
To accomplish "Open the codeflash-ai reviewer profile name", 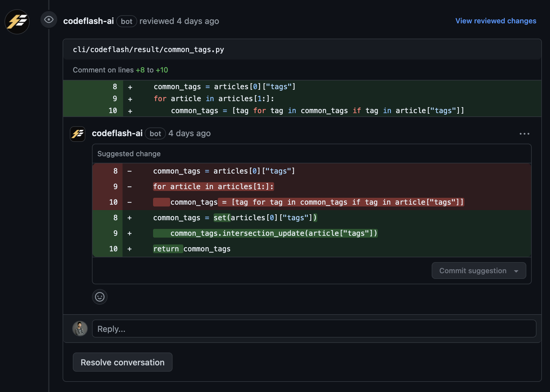I will point(88,21).
